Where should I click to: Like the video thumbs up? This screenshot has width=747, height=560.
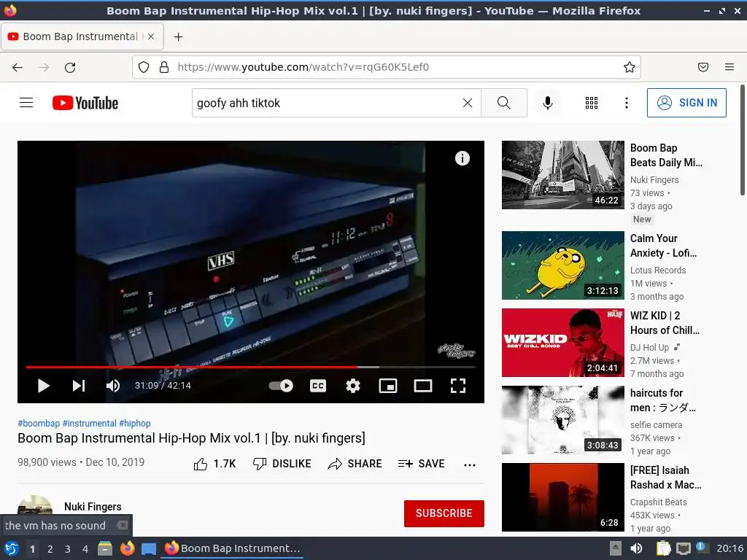coord(214,464)
